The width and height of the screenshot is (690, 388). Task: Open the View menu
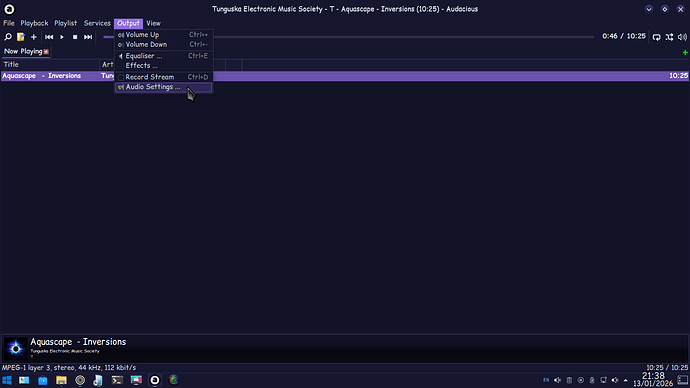point(154,23)
